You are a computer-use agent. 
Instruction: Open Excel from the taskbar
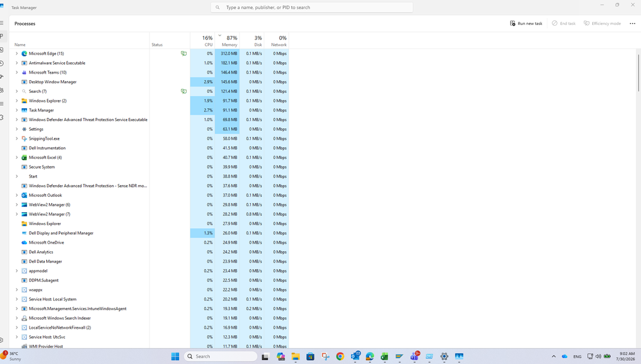coord(385,356)
